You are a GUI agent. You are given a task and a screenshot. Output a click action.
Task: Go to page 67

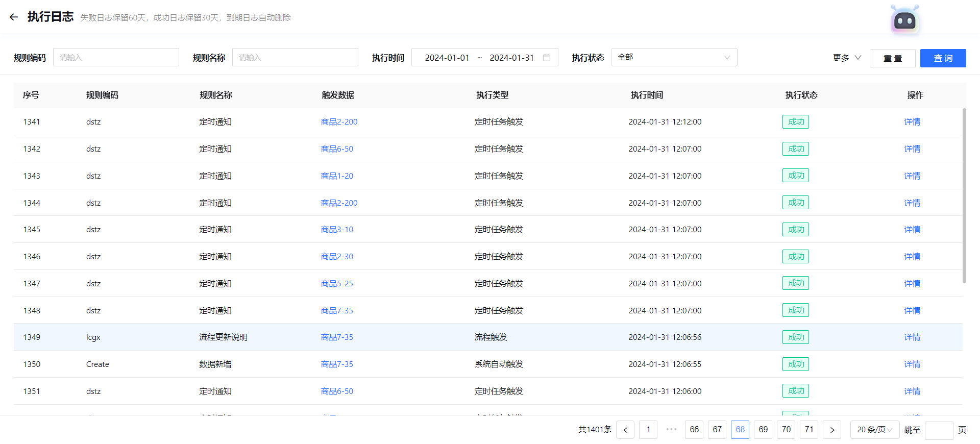[717, 430]
